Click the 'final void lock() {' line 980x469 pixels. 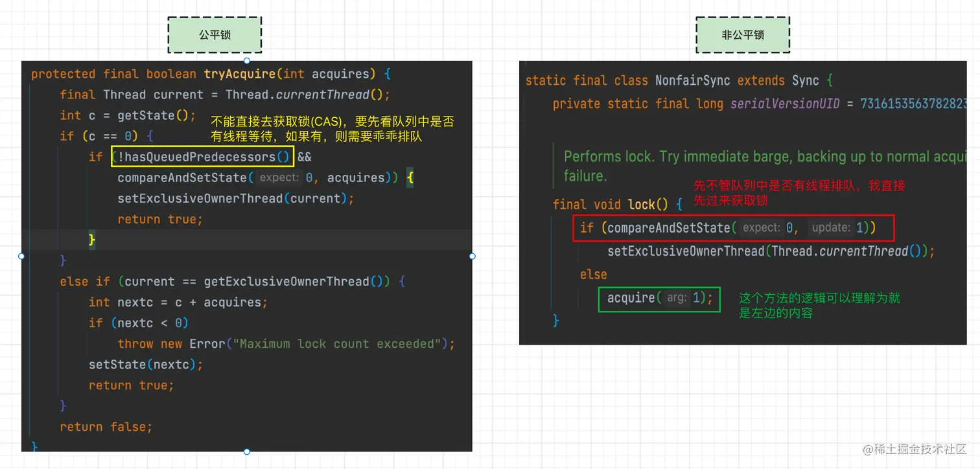[x=618, y=205]
